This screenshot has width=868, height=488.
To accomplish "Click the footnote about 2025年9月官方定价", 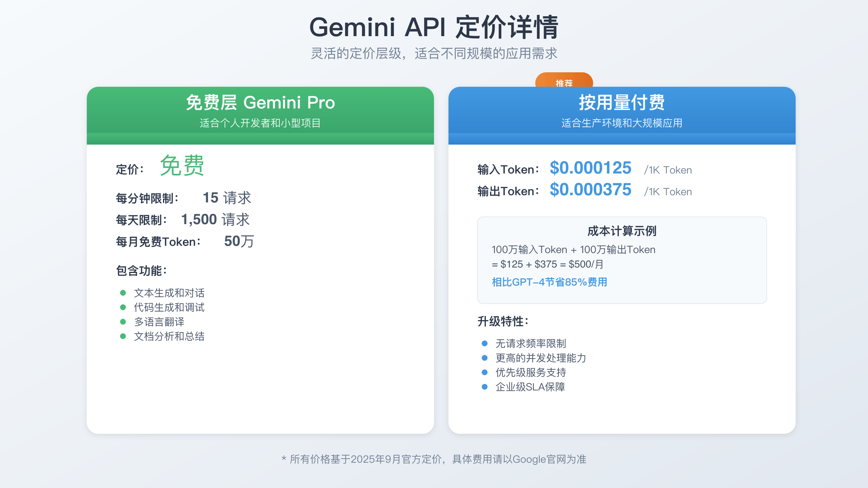I will tap(434, 459).
